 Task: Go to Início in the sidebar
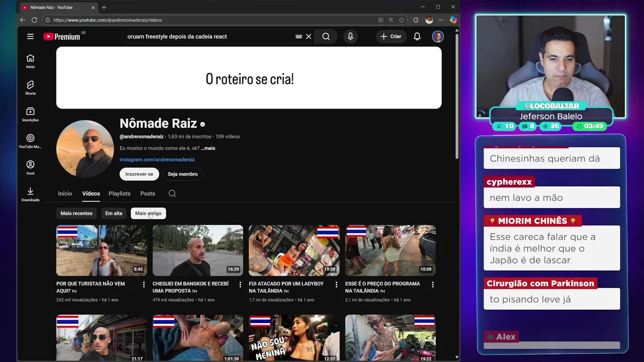click(x=30, y=61)
